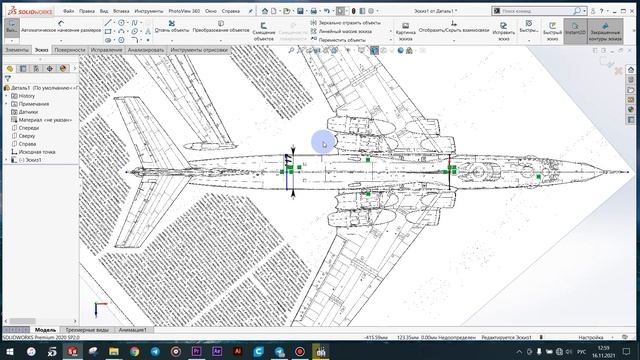Select the Spline sketch tool

[x=135, y=22]
